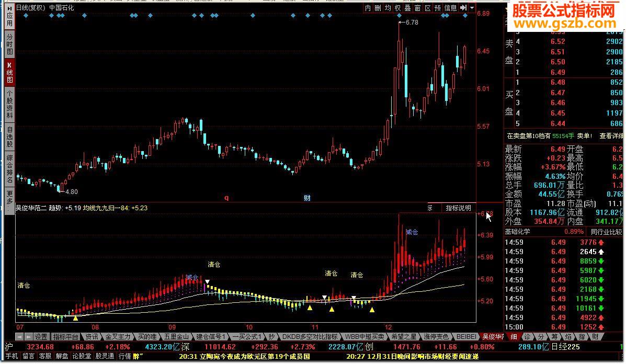Click the 手机 status bar button

[12, 356]
